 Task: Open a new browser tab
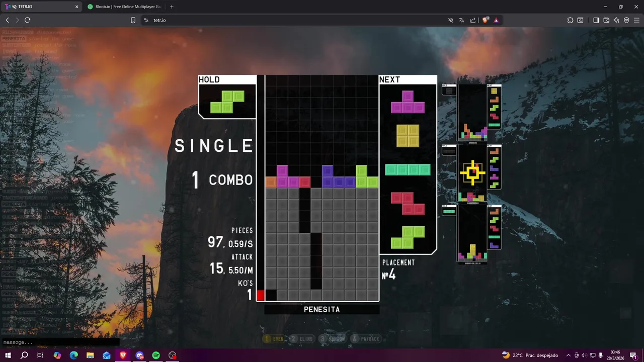[172, 7]
